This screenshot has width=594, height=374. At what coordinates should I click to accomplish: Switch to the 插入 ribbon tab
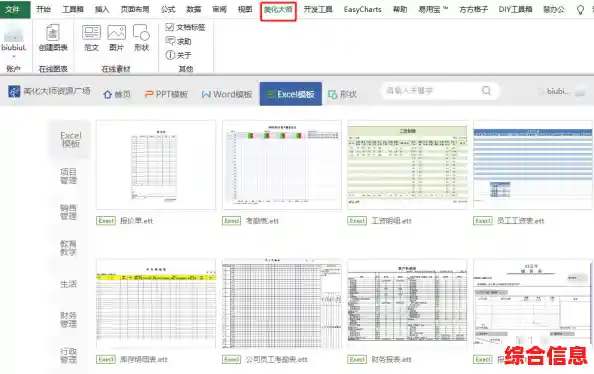[102, 9]
